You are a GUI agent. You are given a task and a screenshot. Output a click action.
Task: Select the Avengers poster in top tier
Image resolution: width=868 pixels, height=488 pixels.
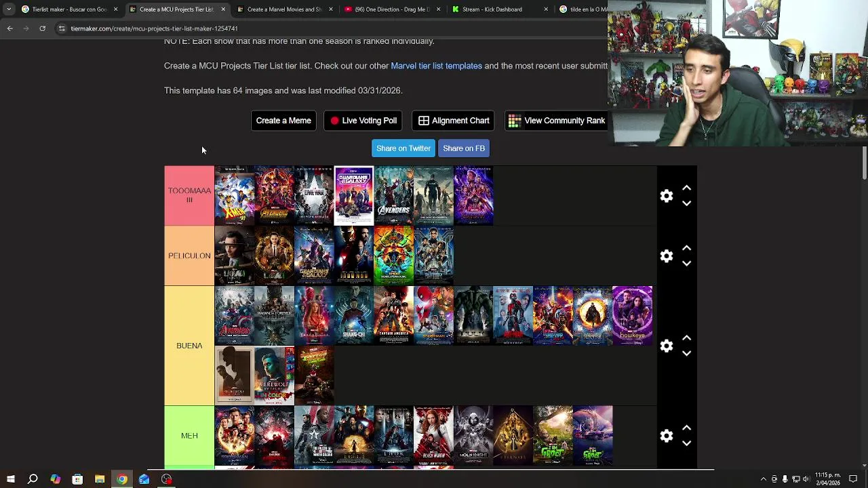(393, 195)
